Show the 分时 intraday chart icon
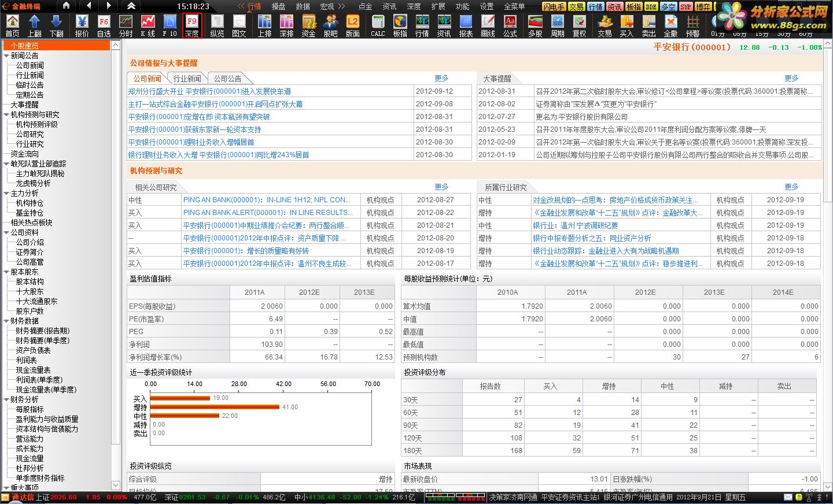This screenshot has width=833, height=504. tap(126, 25)
